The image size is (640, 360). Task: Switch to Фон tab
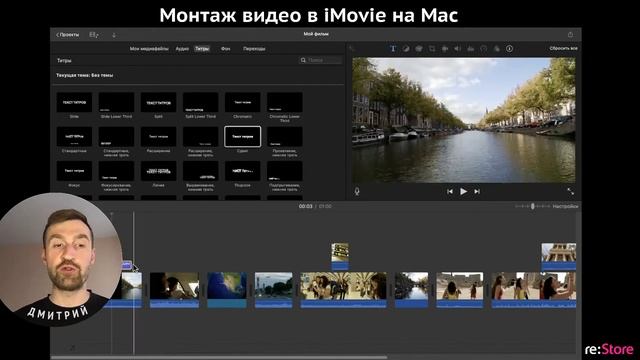226,49
